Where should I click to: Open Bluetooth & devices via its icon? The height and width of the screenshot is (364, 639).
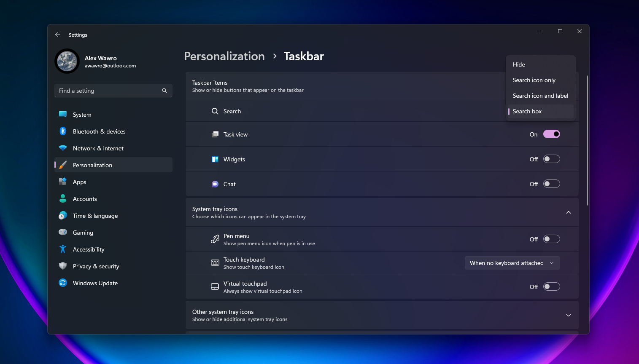(63, 131)
